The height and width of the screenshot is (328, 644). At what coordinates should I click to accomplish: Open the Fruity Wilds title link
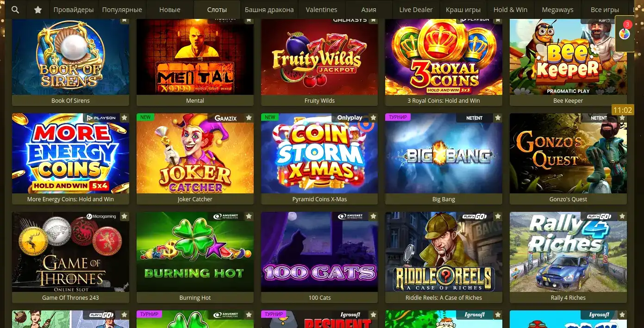click(x=319, y=100)
